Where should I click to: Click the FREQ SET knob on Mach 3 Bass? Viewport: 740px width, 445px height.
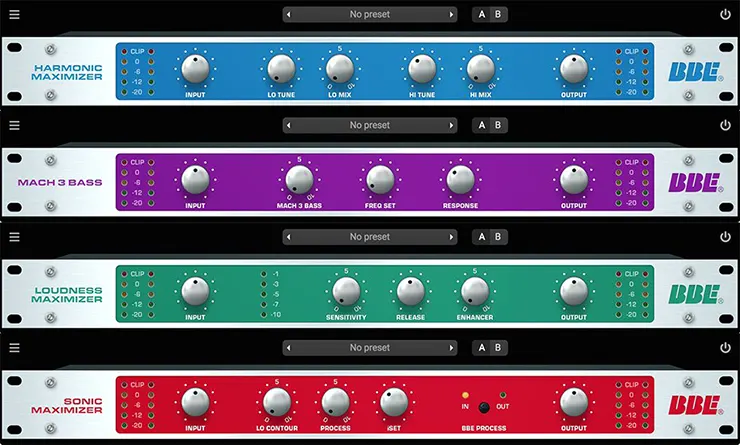379,179
